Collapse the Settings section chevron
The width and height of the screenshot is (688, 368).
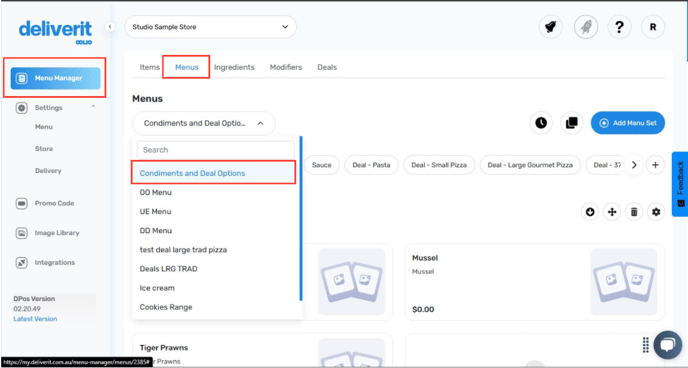[x=93, y=107]
